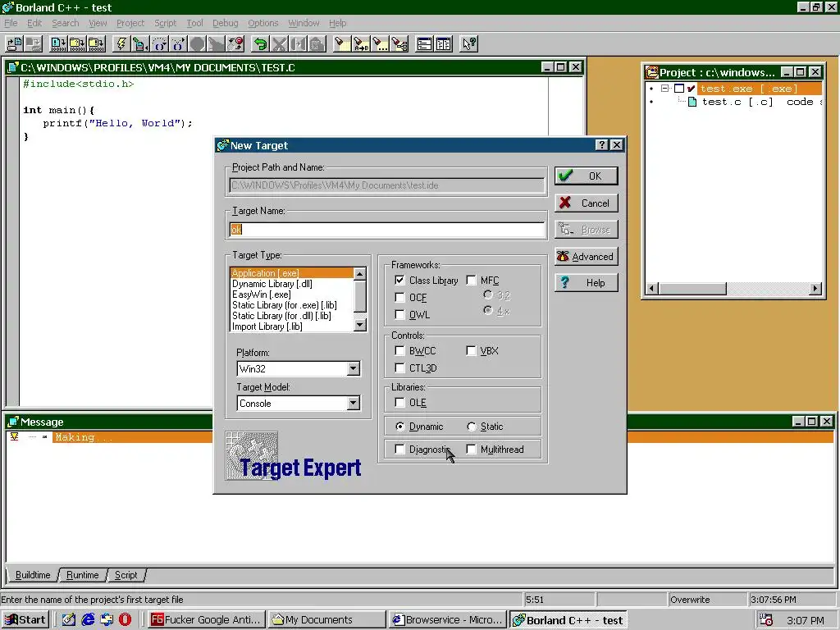Click the Tile windows toolbar icon
Screen dimensions: 840x630
tap(444, 44)
